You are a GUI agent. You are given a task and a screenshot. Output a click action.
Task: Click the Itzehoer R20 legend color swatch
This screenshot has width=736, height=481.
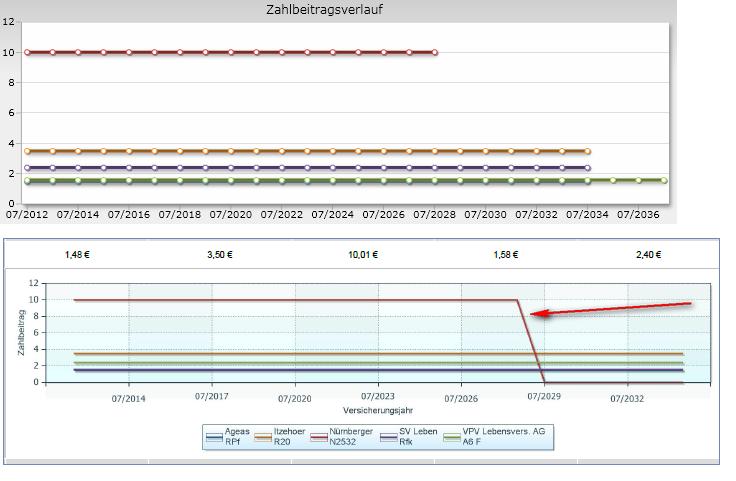(263, 437)
